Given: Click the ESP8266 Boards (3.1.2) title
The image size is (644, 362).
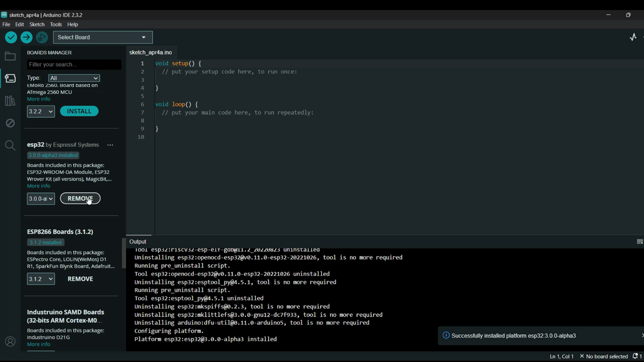Looking at the screenshot, I should tap(60, 232).
